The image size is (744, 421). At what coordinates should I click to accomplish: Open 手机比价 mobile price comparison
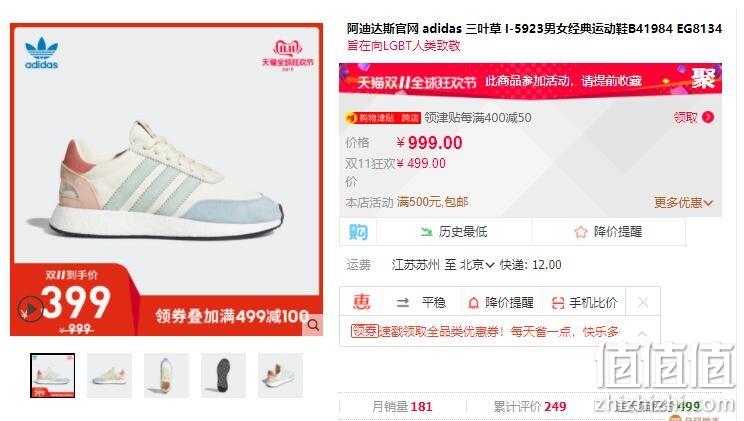[x=585, y=302]
